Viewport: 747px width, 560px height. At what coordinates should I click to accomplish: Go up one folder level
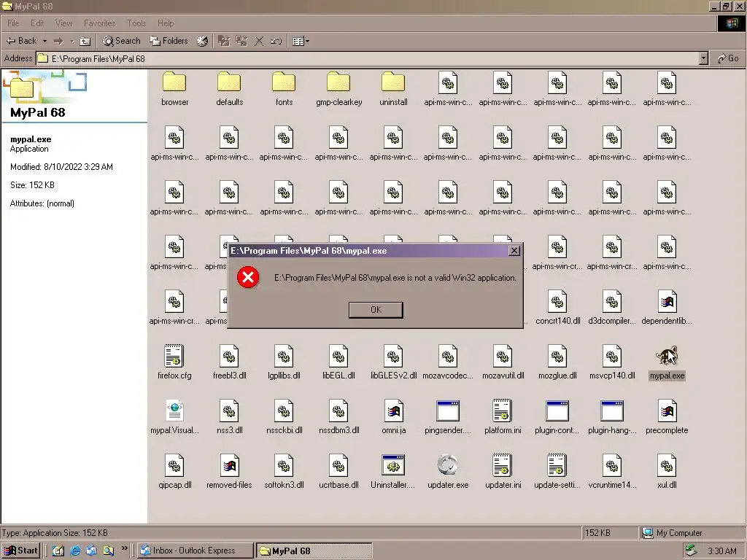point(85,41)
